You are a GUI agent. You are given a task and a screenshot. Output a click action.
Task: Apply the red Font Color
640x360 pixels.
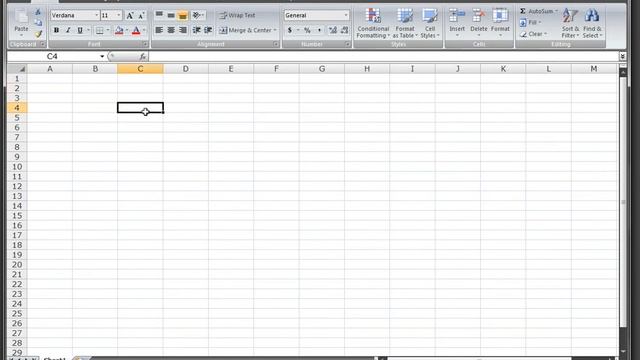coord(136,30)
